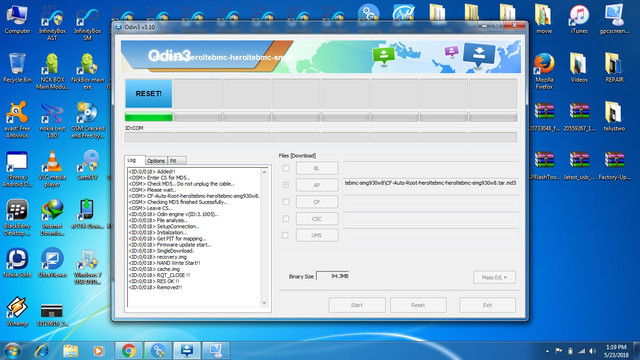
Task: Launch Internet Download Manager shortcut
Action: [52, 218]
